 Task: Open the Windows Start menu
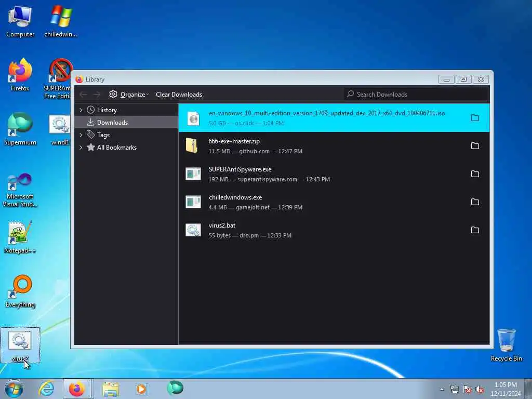coord(14,389)
